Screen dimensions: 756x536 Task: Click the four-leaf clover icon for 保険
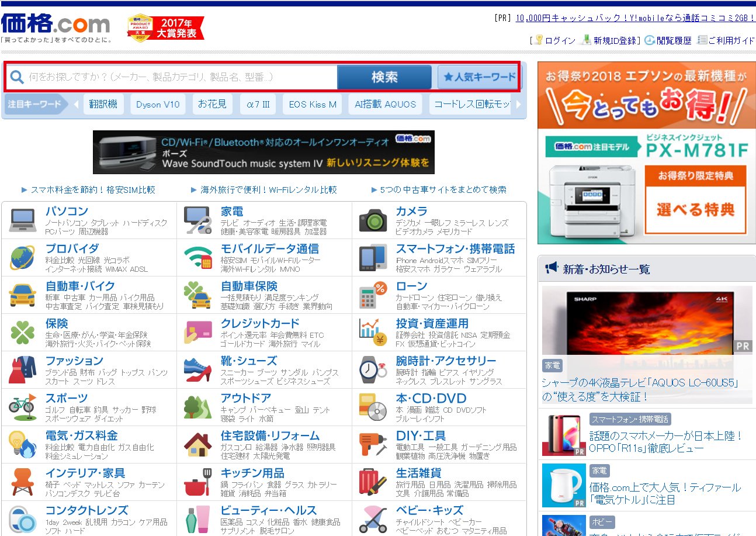(x=23, y=333)
